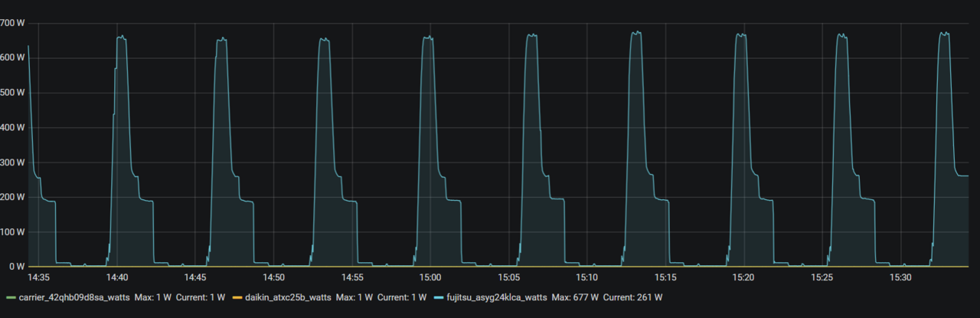This screenshot has height=318, width=980.
Task: Click the 15:25 time axis label
Action: pos(822,277)
